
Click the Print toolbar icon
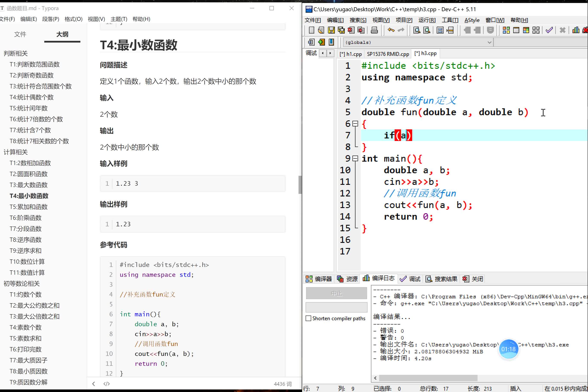tap(374, 30)
